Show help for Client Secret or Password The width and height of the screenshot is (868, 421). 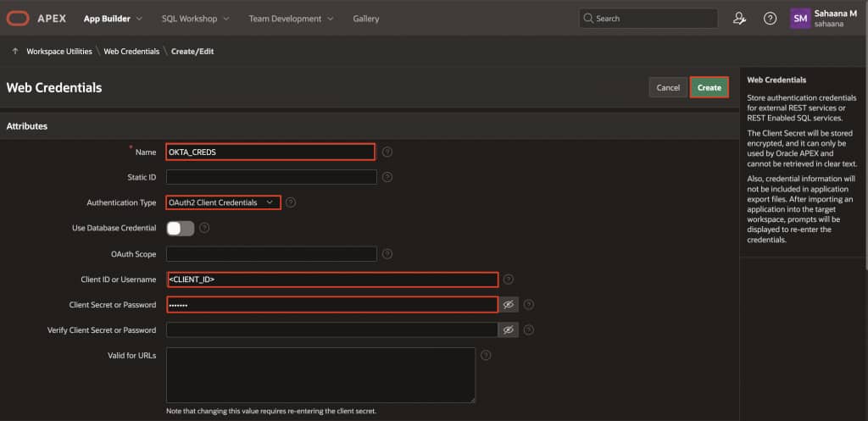[529, 304]
